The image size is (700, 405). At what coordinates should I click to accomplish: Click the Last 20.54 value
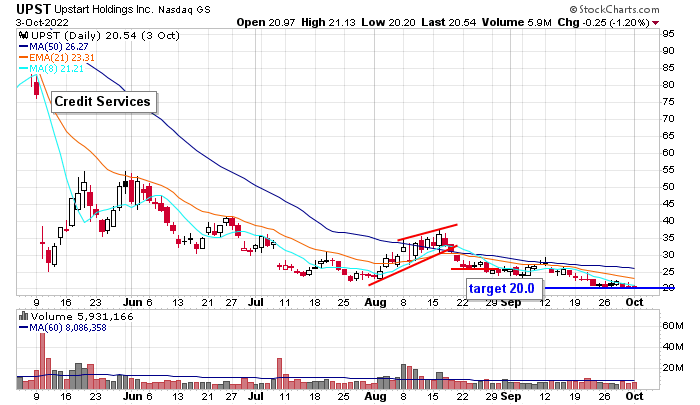tap(449, 22)
